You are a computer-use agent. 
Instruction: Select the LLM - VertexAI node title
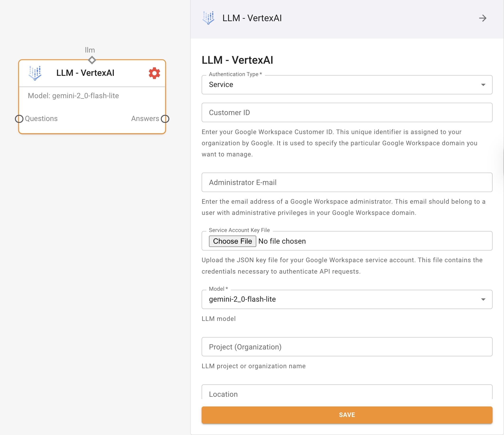[85, 73]
